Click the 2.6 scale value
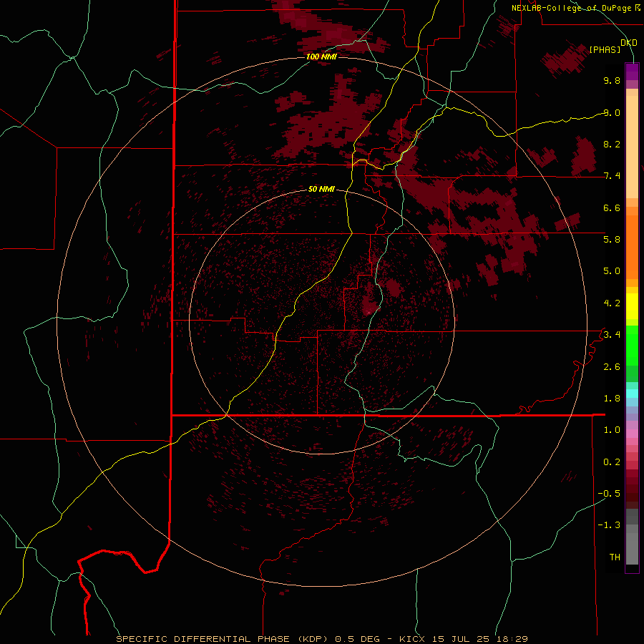Viewport: 644px width, 644px height. (x=612, y=367)
